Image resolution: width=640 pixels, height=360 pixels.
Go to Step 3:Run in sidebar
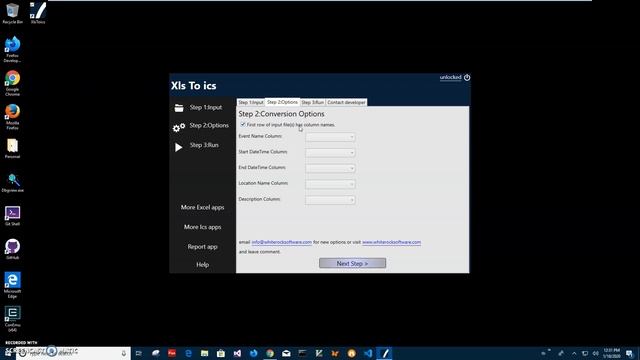coord(204,145)
